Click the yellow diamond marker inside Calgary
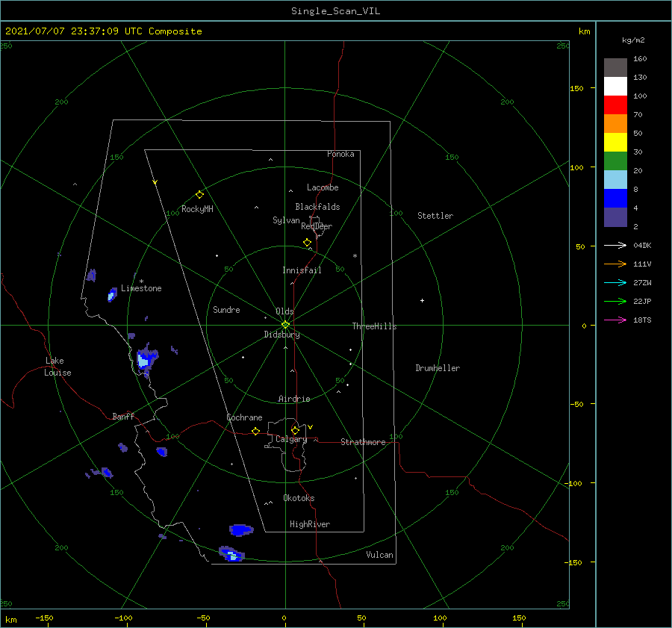The width and height of the screenshot is (672, 628). [295, 430]
